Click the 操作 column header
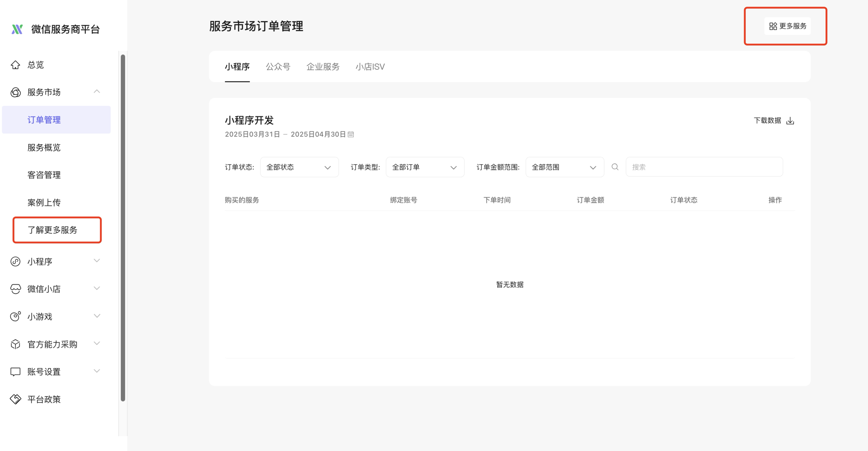Image resolution: width=868 pixels, height=451 pixels. 775,200
